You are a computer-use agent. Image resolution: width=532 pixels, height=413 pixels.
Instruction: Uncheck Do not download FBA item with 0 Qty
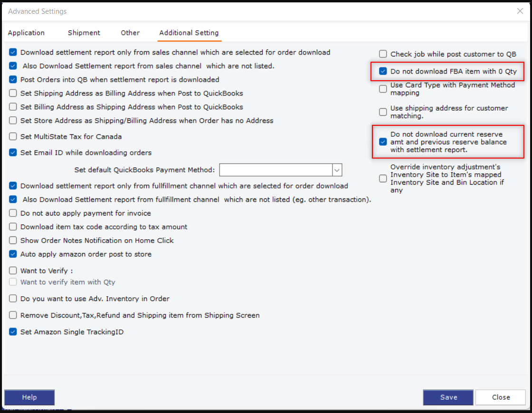(383, 72)
